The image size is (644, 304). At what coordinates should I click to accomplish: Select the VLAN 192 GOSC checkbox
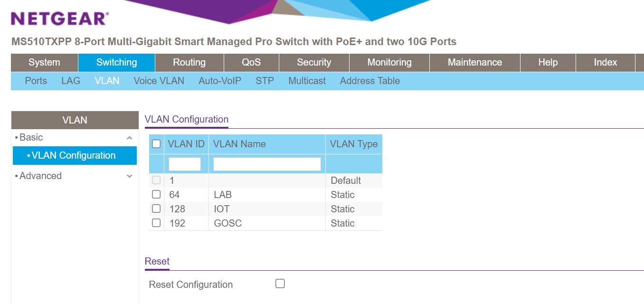click(x=156, y=223)
